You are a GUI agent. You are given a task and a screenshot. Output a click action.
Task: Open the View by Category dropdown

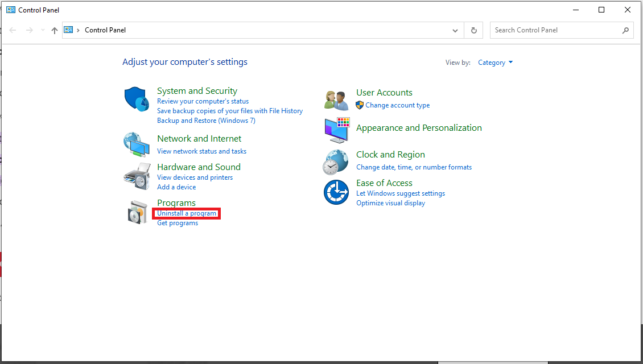[496, 63]
